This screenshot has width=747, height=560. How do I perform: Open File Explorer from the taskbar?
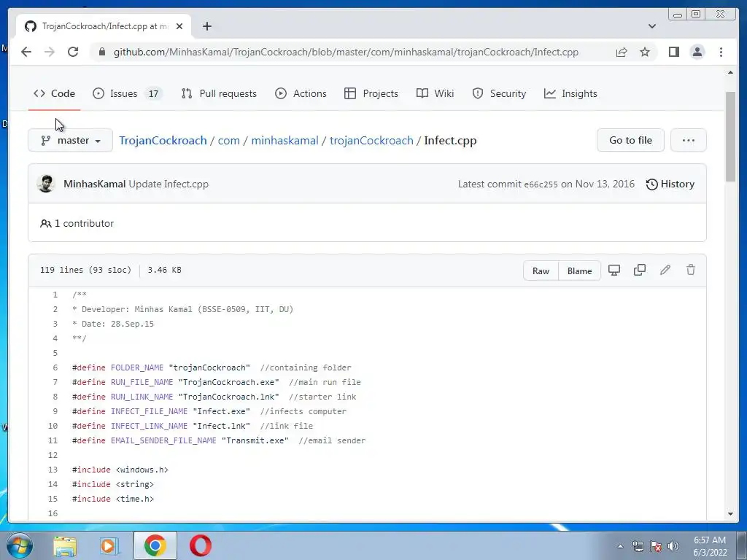coord(65,545)
